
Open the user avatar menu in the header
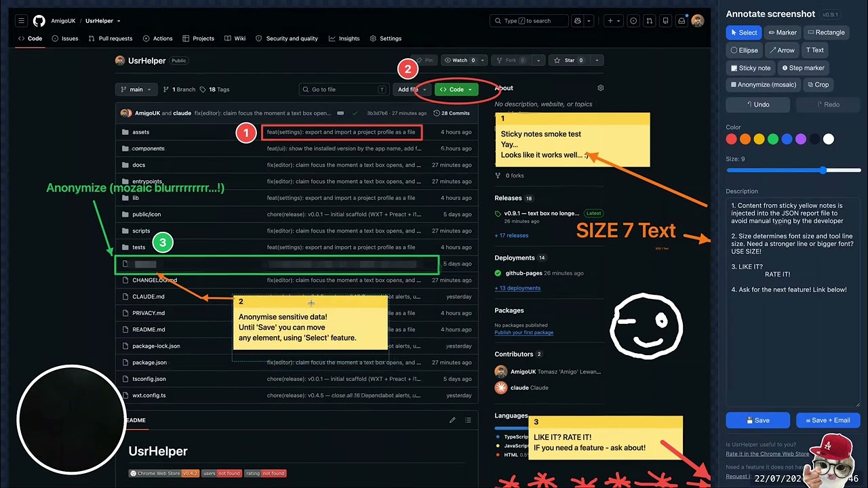698,21
